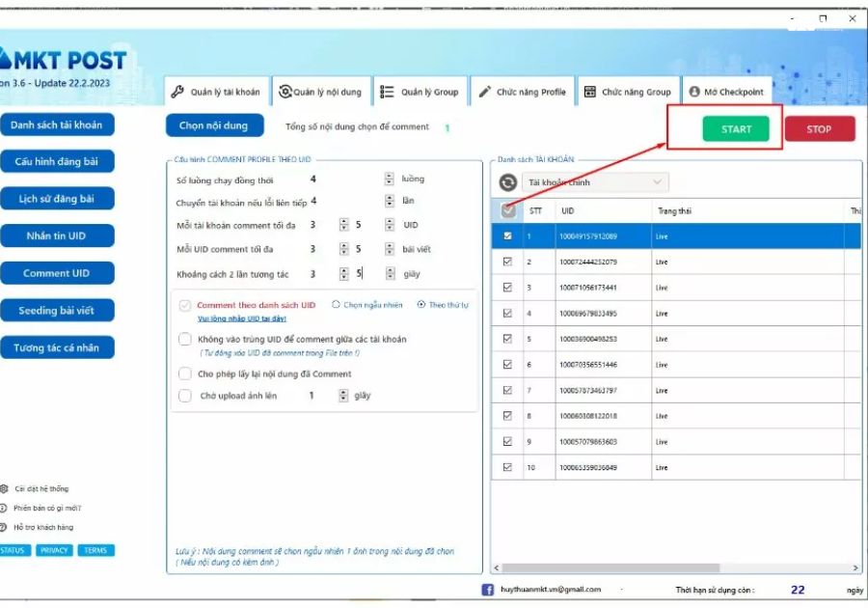Uncheck the checkbox for account row 3
Viewport: 868px width, 608px height.
coord(507,288)
